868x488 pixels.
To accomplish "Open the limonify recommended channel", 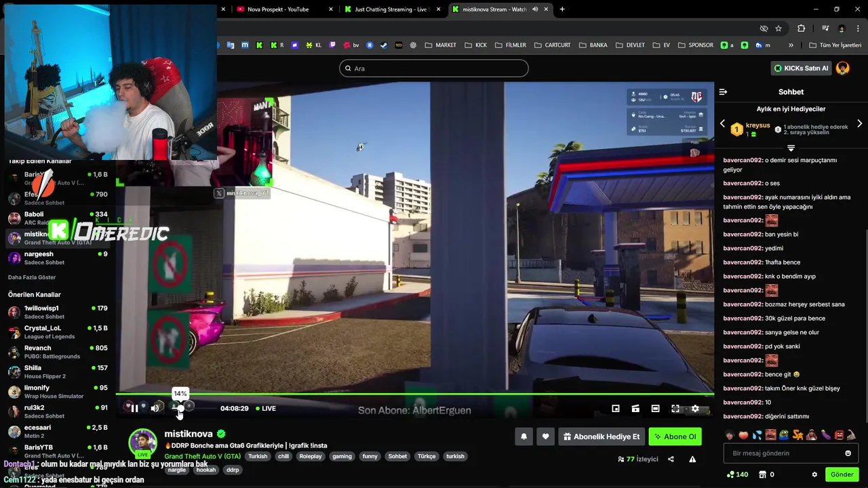I will 58,392.
